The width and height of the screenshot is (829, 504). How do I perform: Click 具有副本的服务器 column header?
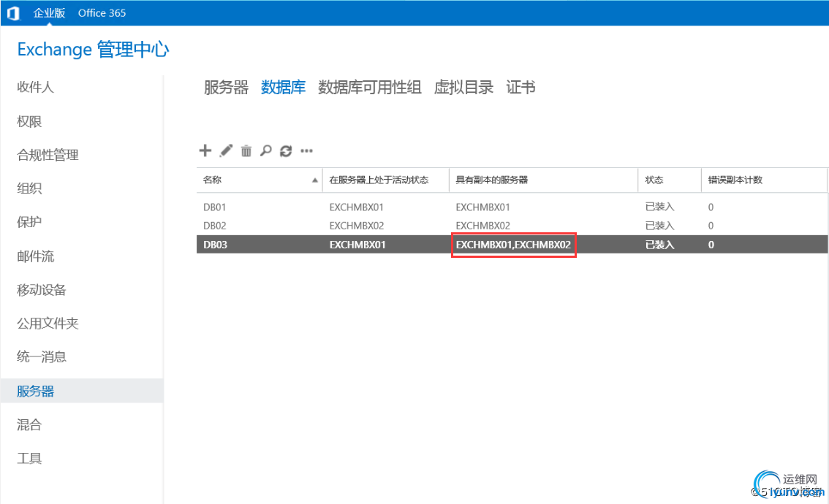[492, 180]
